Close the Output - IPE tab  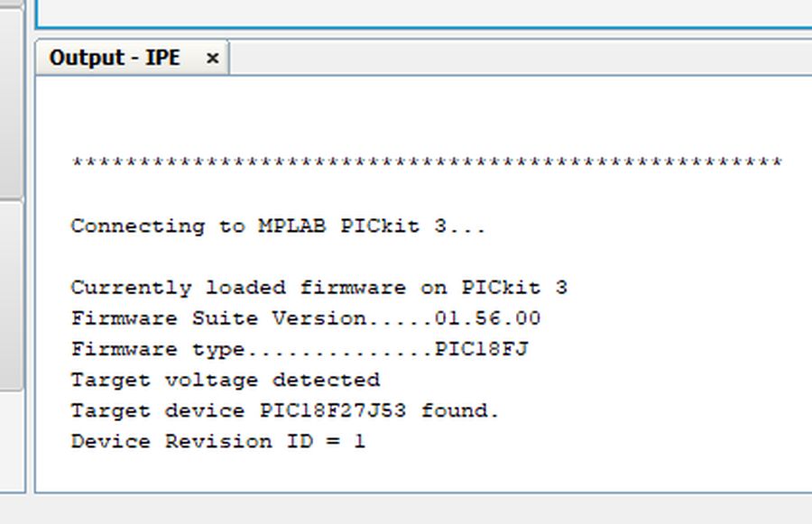pos(212,58)
